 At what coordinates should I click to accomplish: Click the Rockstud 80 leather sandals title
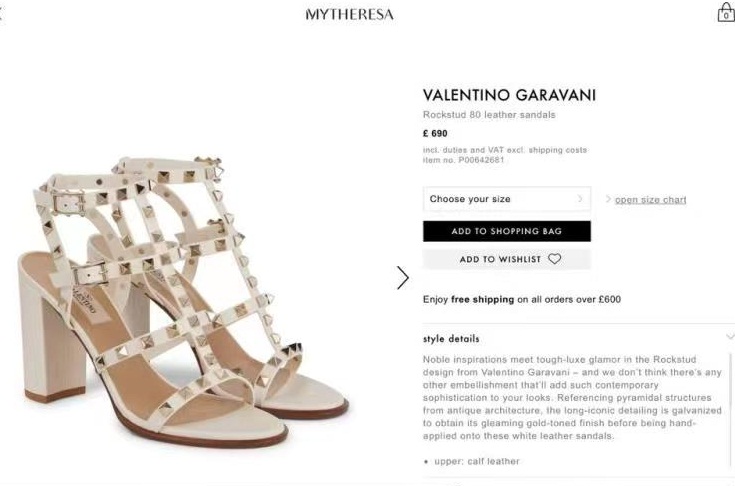click(x=489, y=115)
